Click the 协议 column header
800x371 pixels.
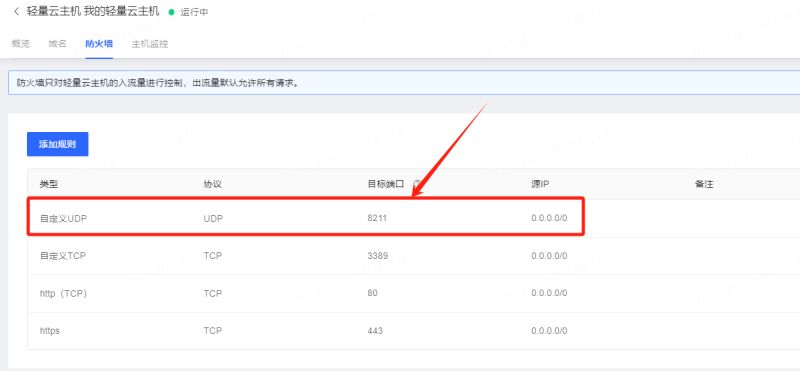tap(212, 184)
